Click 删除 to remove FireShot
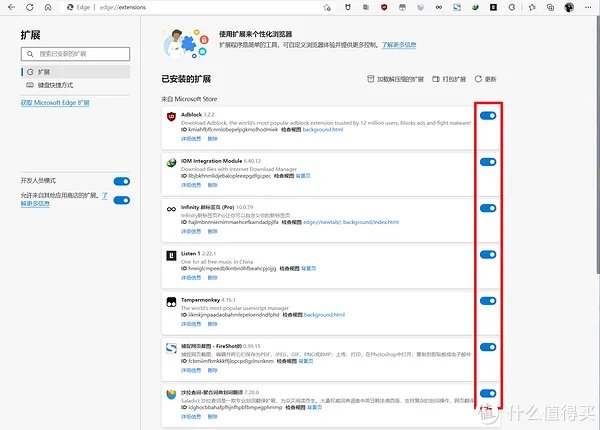Viewport: 600px width, 430px height. 212,370
